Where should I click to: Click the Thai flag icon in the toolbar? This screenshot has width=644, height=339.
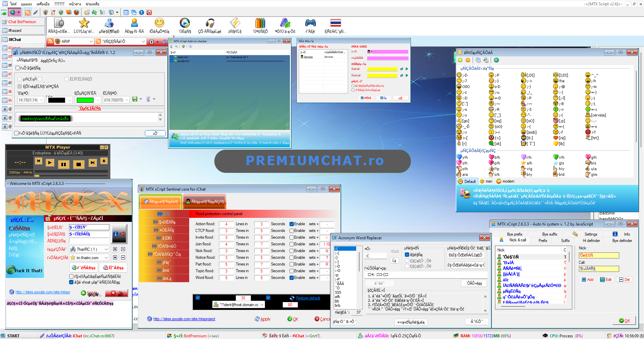click(335, 23)
